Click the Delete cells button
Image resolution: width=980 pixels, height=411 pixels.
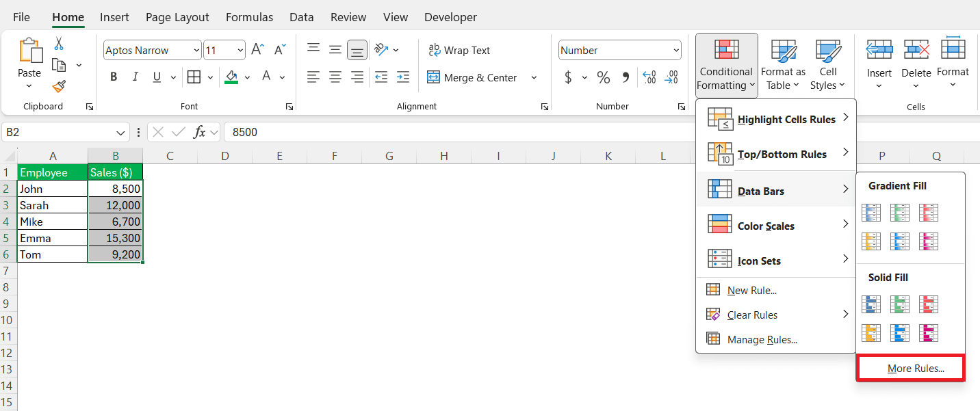pos(916,65)
